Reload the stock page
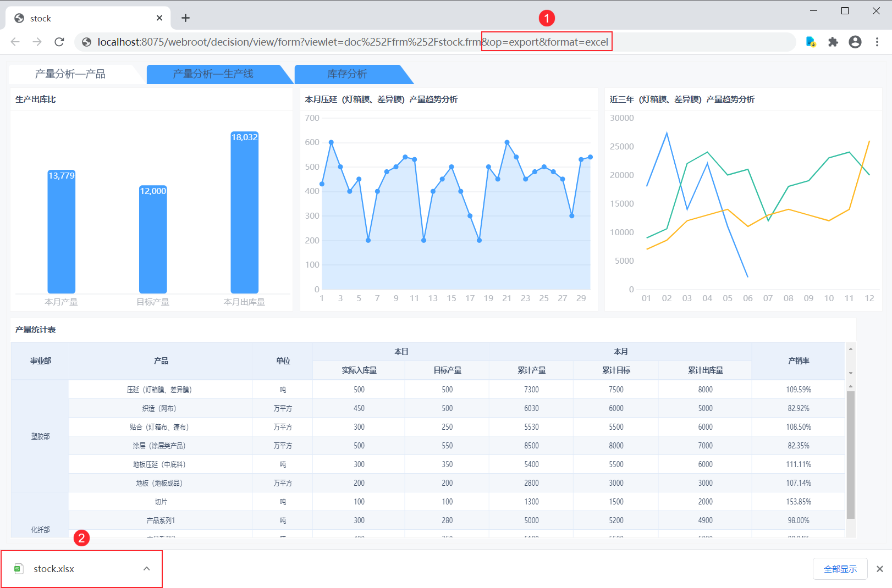The image size is (892, 588). click(59, 42)
